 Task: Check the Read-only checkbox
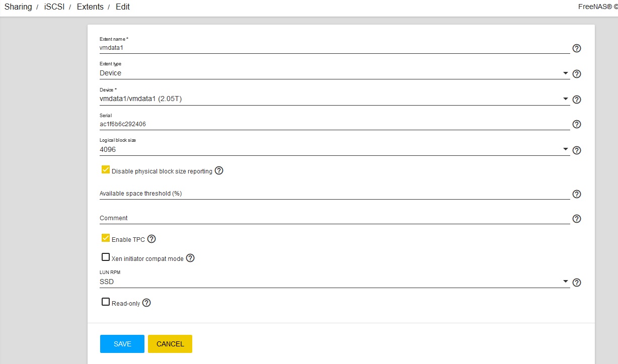(x=106, y=302)
